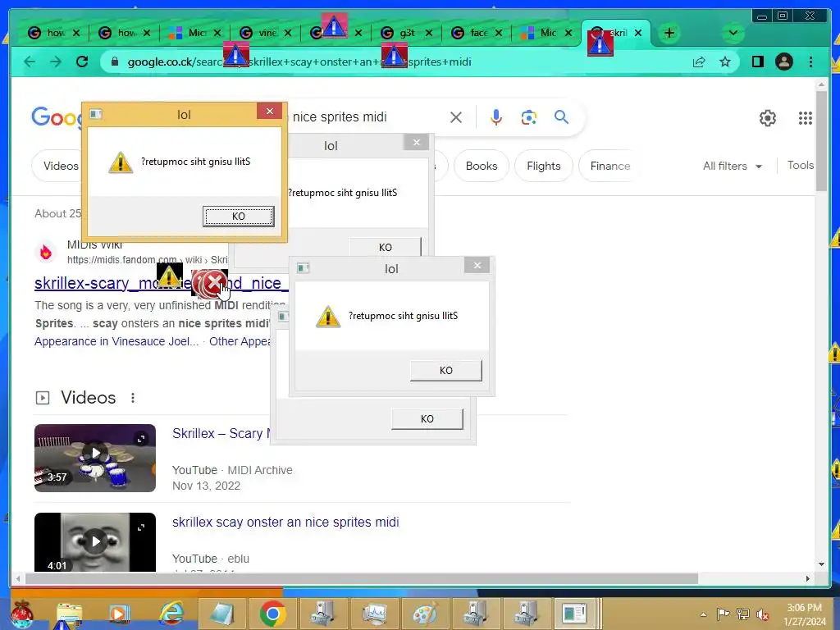Go forward to next page
Image resolution: width=840 pixels, height=630 pixels.
click(56, 62)
